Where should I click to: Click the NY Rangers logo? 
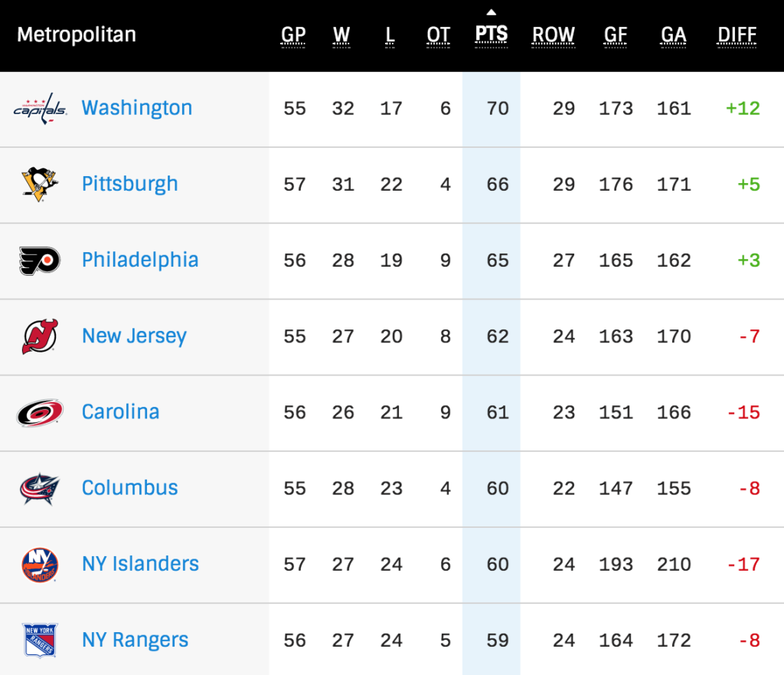40,640
